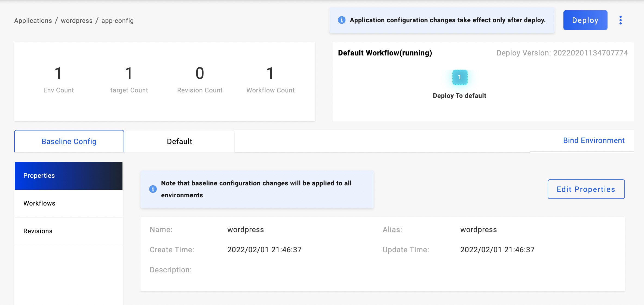Toggle visibility of baseline configuration panel
Viewport: 644px width, 305px height.
(69, 141)
